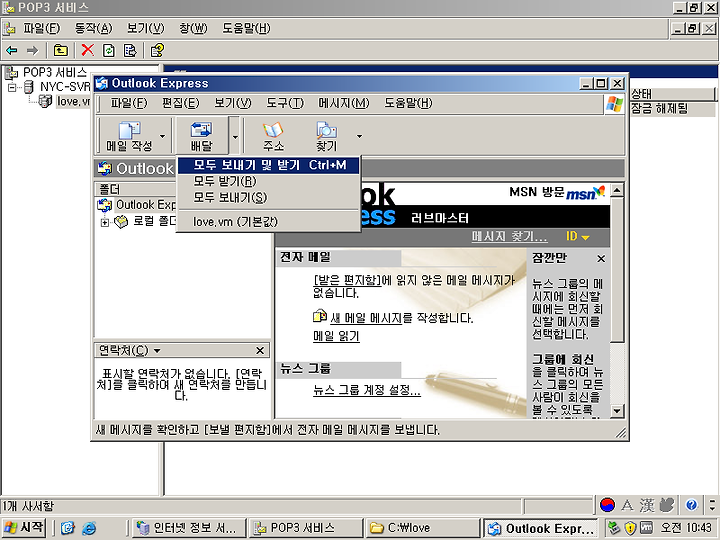This screenshot has height=540, width=720.
Task: Click the 배달 send/receive button
Action: [202, 136]
